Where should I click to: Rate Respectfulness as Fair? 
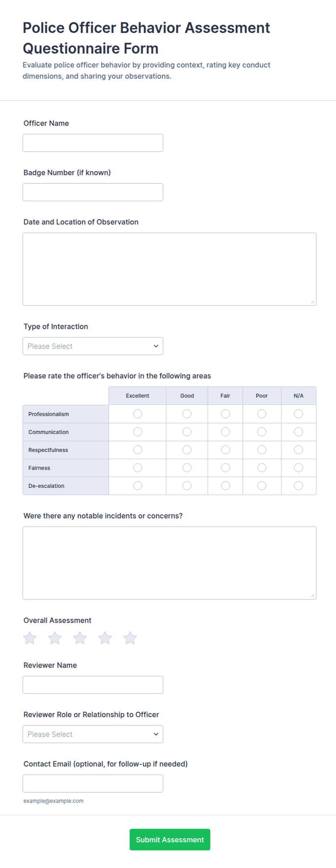pos(225,450)
